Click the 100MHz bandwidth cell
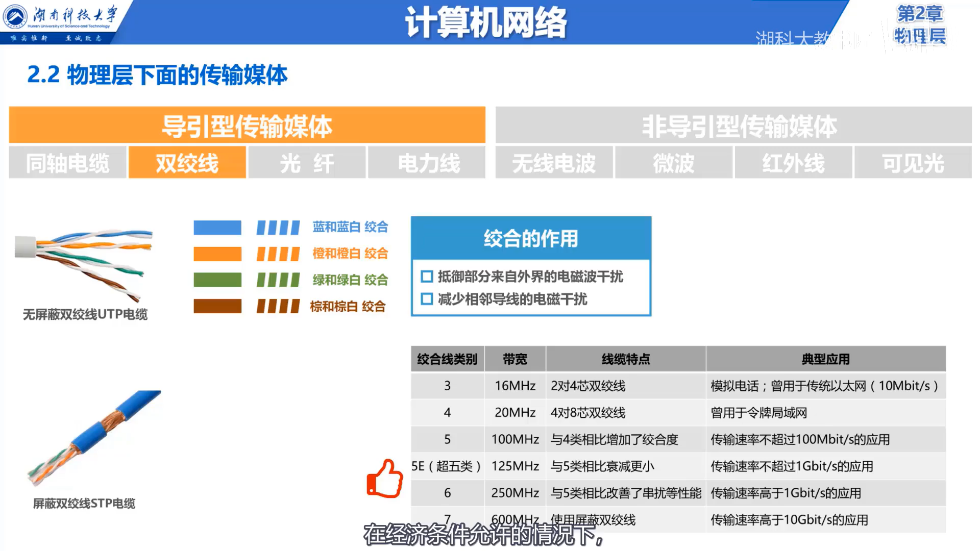The image size is (980, 551). (x=515, y=439)
